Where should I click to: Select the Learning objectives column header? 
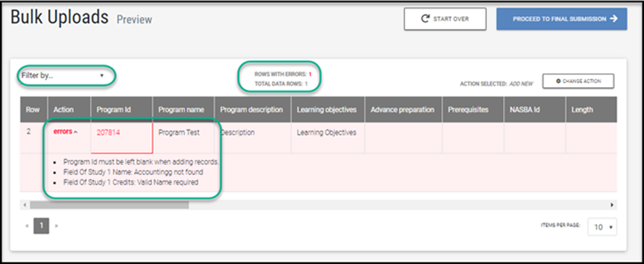[x=326, y=110]
